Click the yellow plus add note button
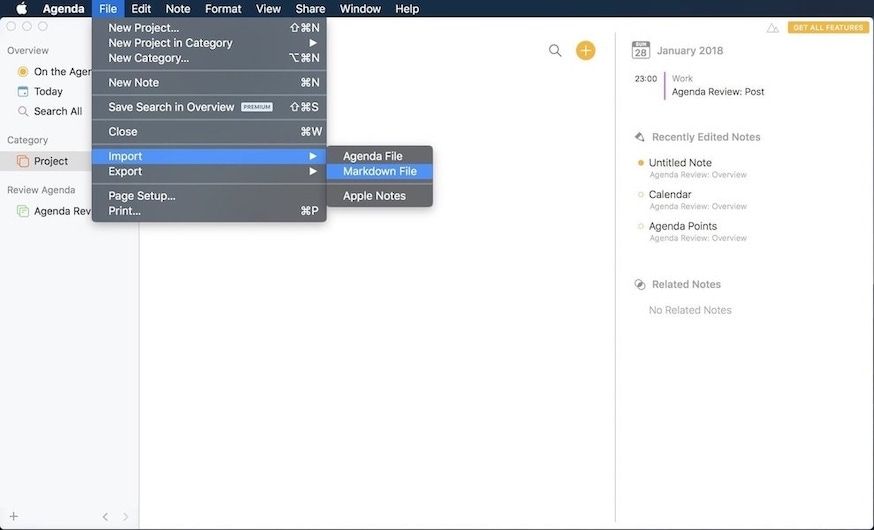The image size is (874, 530). click(585, 51)
